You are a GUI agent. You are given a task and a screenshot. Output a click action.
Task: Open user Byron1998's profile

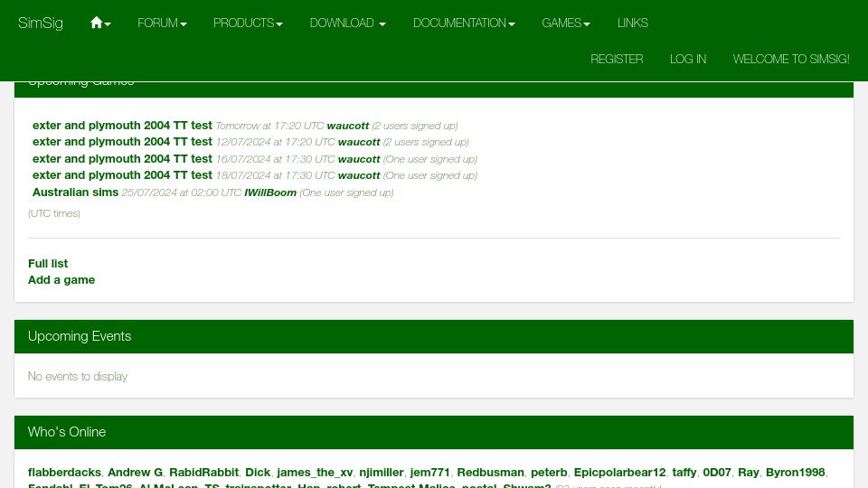pyautogui.click(x=796, y=473)
